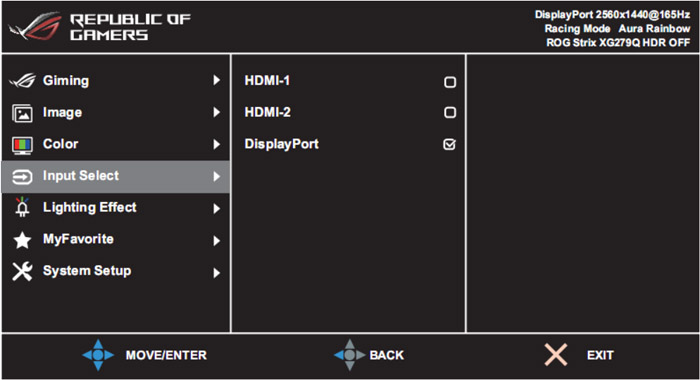This screenshot has height=380, width=700.
Task: Click the Image menu picture icon
Action: click(22, 113)
